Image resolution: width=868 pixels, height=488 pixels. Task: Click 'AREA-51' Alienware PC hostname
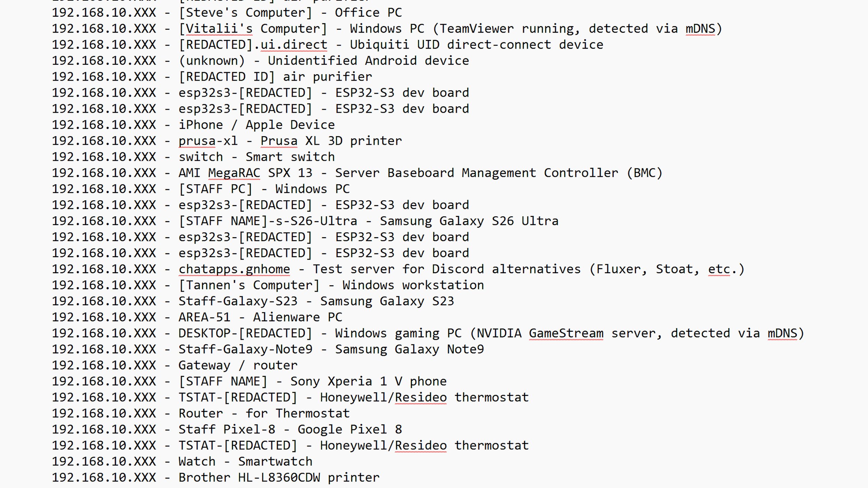point(205,317)
